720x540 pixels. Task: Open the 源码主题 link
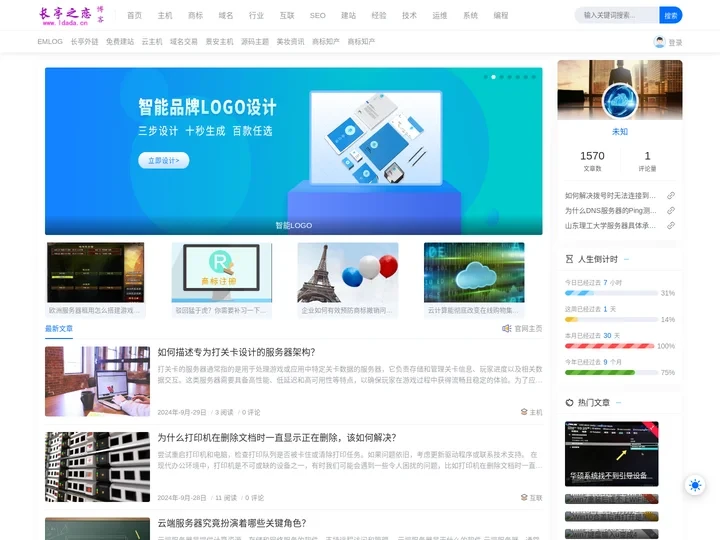click(255, 41)
